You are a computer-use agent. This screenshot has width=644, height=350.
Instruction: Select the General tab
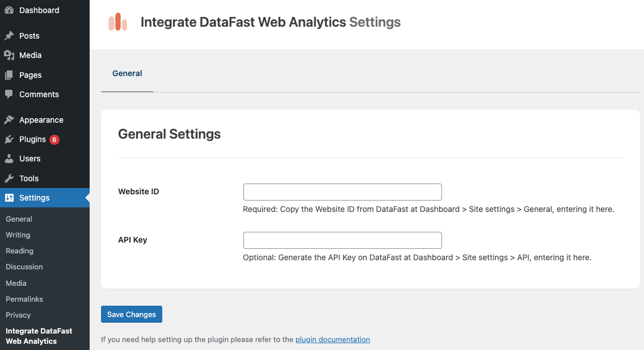click(127, 73)
